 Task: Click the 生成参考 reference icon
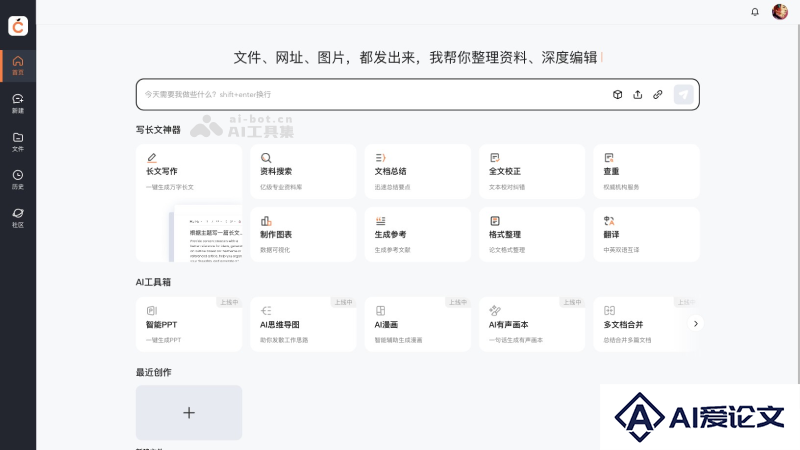380,221
